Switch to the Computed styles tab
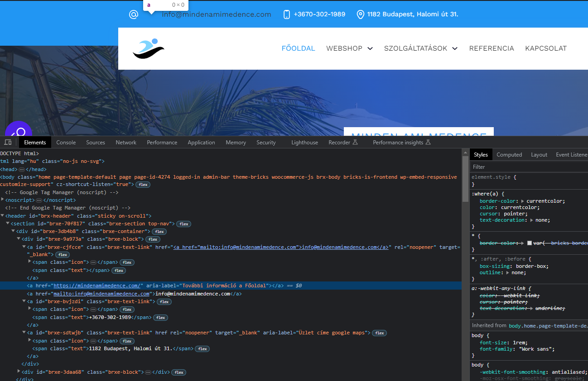This screenshot has width=588, height=381. (509, 154)
